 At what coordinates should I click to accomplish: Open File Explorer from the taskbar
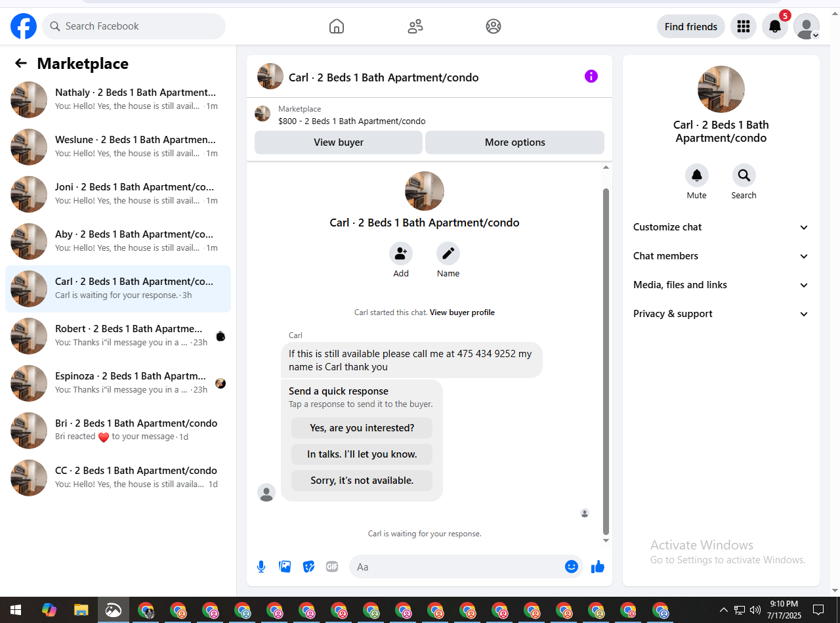click(81, 610)
